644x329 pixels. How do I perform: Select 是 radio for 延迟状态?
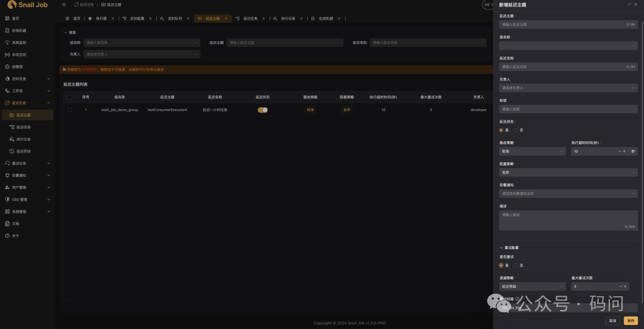pos(501,130)
